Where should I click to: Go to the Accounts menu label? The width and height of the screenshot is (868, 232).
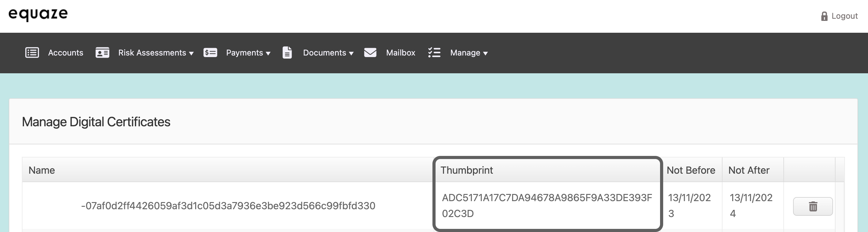[x=65, y=52]
